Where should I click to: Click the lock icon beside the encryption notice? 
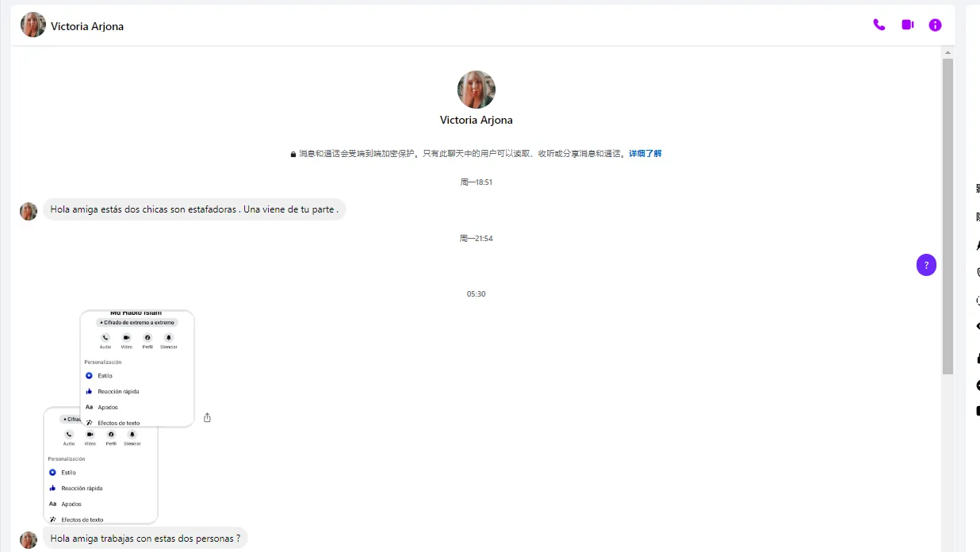click(x=293, y=155)
